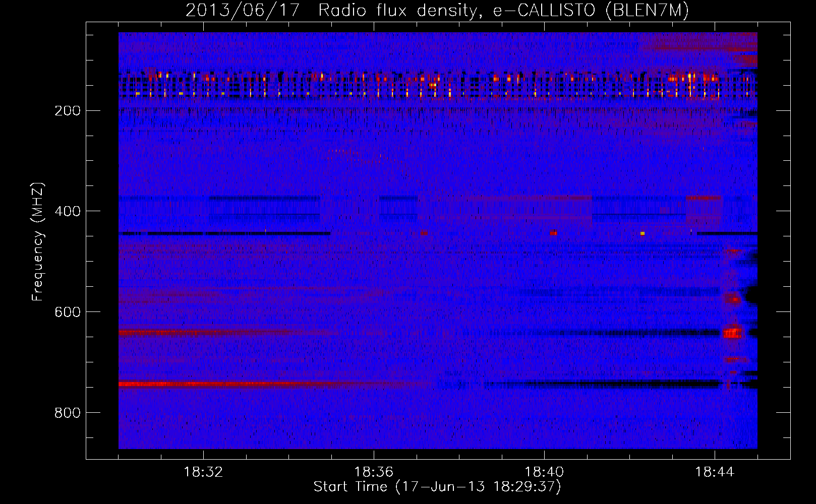The image size is (816, 504).
Task: Click the 'Start Time (17-Jun-13 18:29:37)' axis label
Action: tap(437, 487)
